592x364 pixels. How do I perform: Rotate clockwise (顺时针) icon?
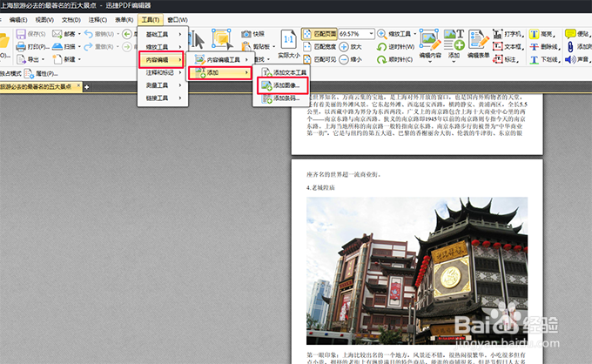(381, 60)
